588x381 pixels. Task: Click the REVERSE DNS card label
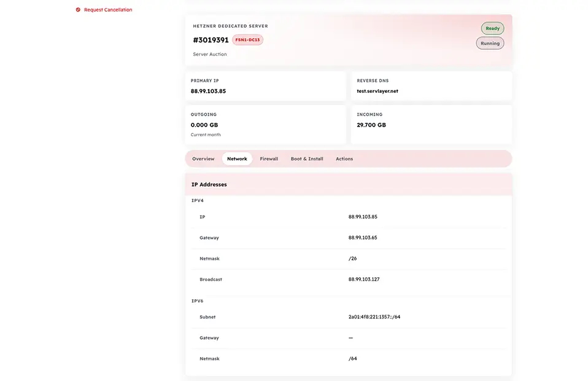coord(373,81)
